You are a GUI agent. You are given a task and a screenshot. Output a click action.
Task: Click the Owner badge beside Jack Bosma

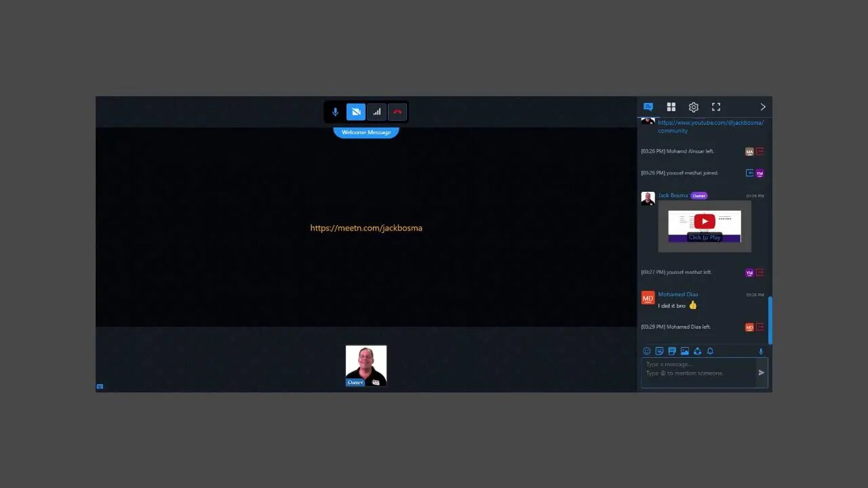click(699, 196)
